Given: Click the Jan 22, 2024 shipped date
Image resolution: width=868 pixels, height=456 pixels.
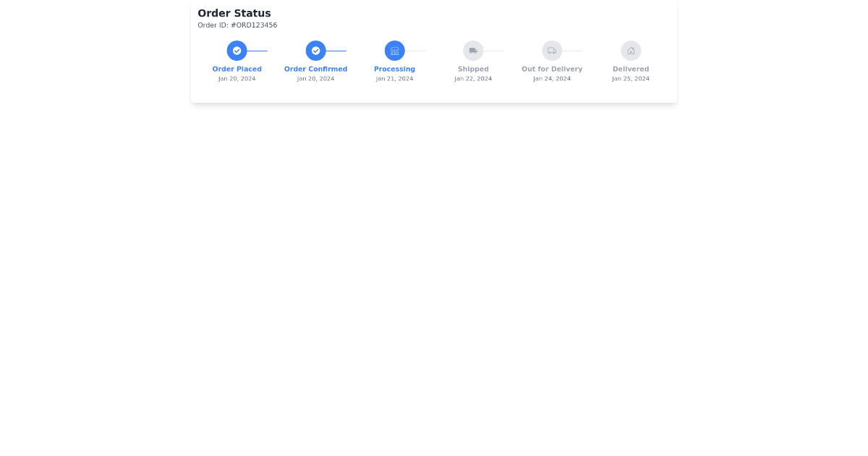Looking at the screenshot, I should tap(473, 79).
